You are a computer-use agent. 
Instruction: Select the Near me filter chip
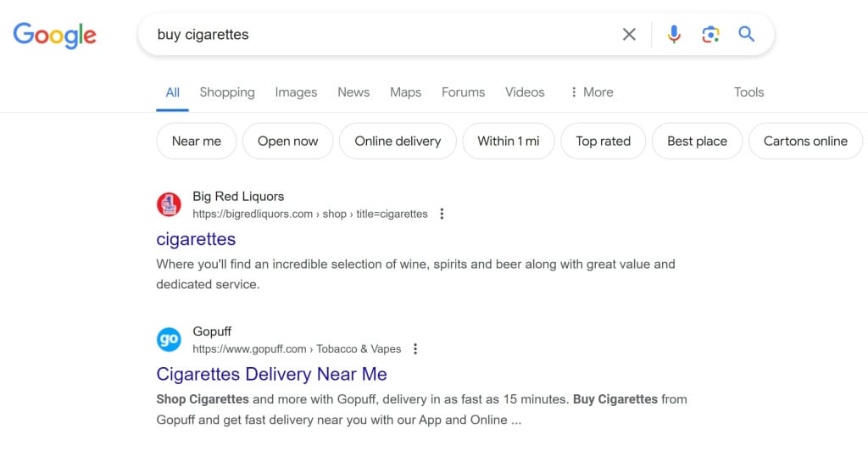[x=196, y=142]
